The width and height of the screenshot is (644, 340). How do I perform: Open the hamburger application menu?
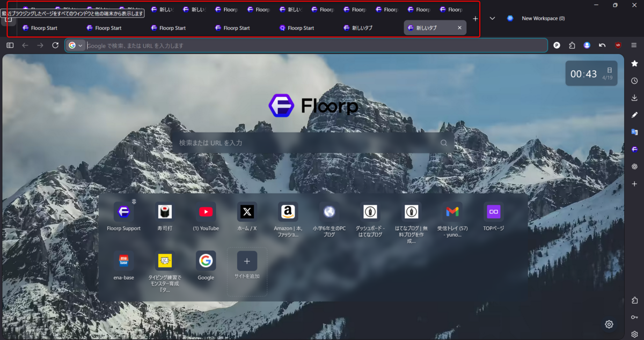(x=634, y=46)
